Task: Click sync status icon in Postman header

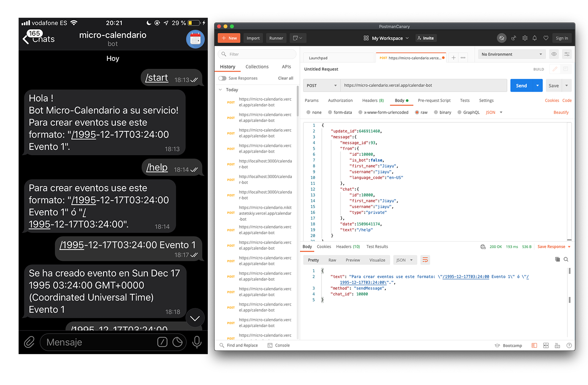Action: click(501, 38)
